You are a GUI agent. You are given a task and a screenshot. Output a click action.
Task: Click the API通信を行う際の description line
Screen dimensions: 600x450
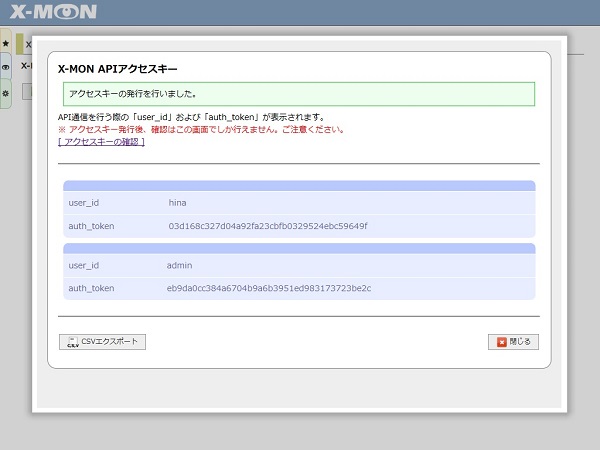pos(191,117)
